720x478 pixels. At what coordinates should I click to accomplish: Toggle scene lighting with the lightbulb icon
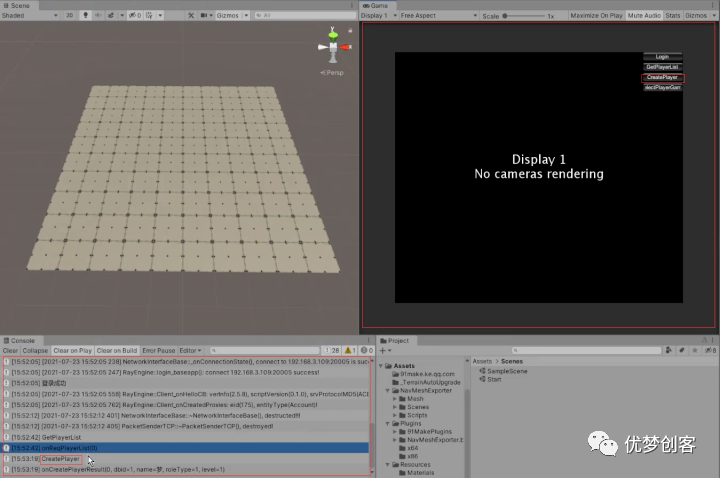pos(85,15)
